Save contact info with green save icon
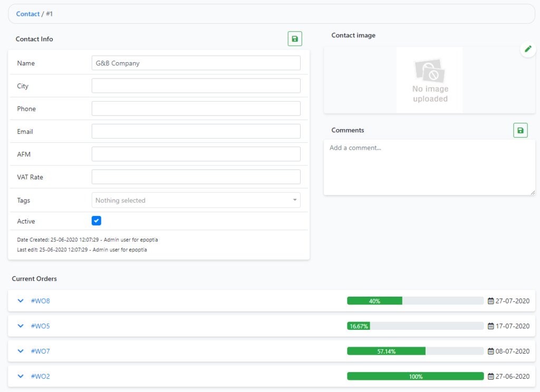The width and height of the screenshot is (540, 392). [x=295, y=38]
